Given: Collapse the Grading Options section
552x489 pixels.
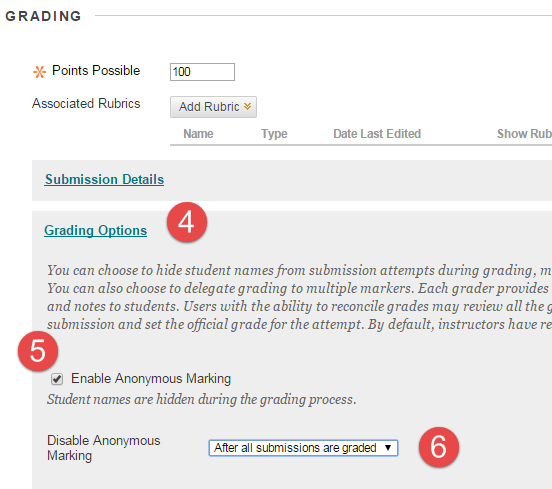Looking at the screenshot, I should point(95,231).
